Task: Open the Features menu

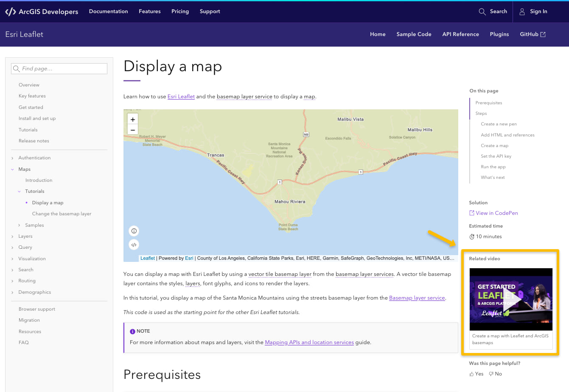Action: (150, 11)
